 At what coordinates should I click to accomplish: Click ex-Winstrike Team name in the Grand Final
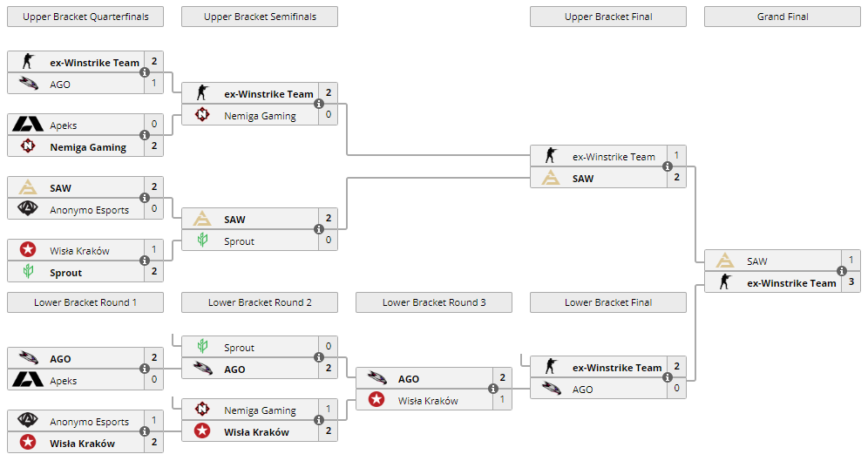pos(791,283)
